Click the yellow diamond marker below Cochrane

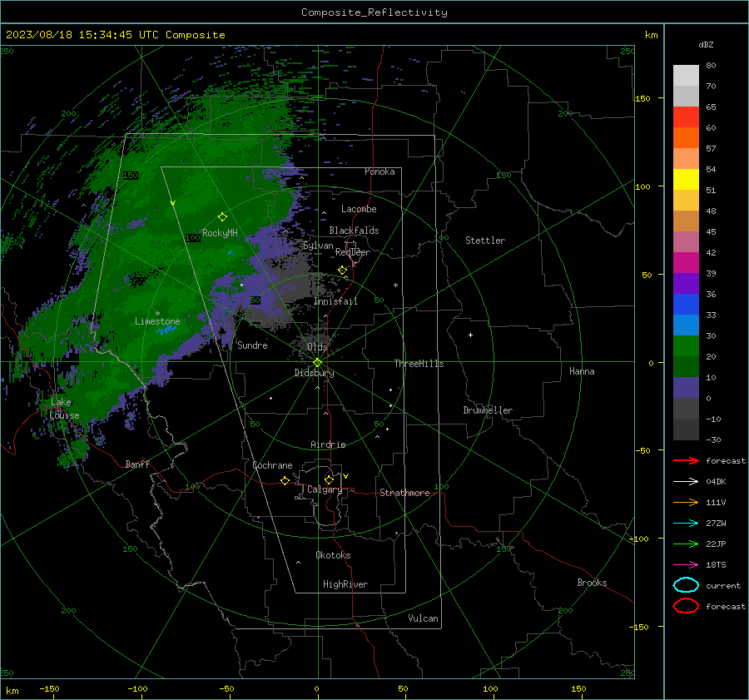point(285,480)
